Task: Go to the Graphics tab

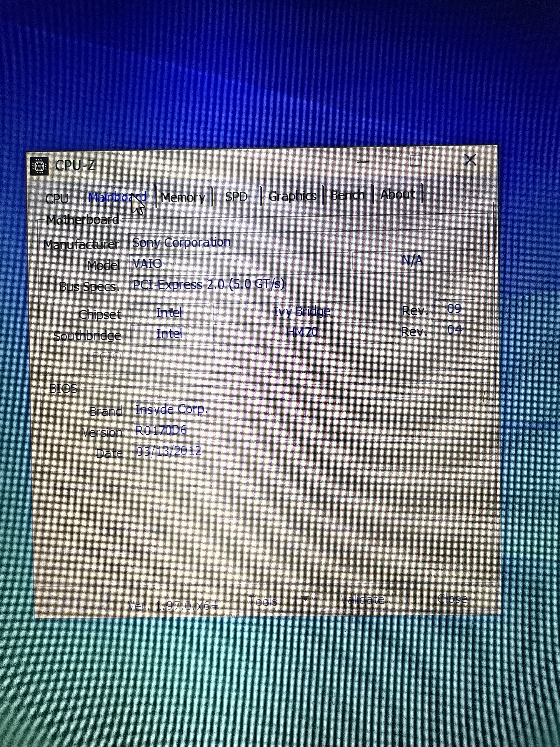Action: [292, 196]
